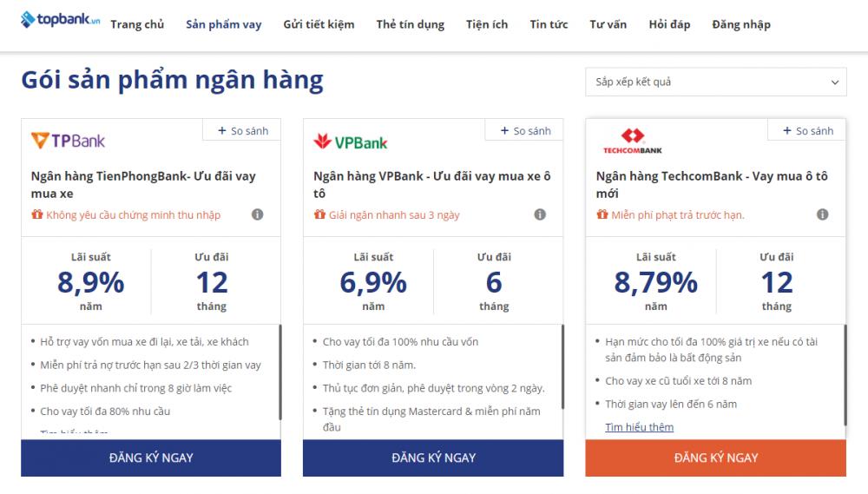The width and height of the screenshot is (868, 494).
Task: Click 'ĐĂNG KÝ NGAY' under the Techcombank card
Action: click(715, 458)
